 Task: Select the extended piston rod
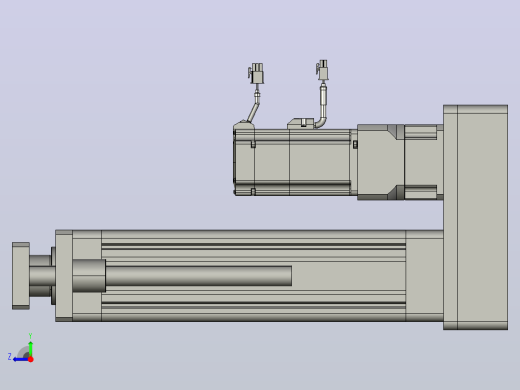coord(199,276)
